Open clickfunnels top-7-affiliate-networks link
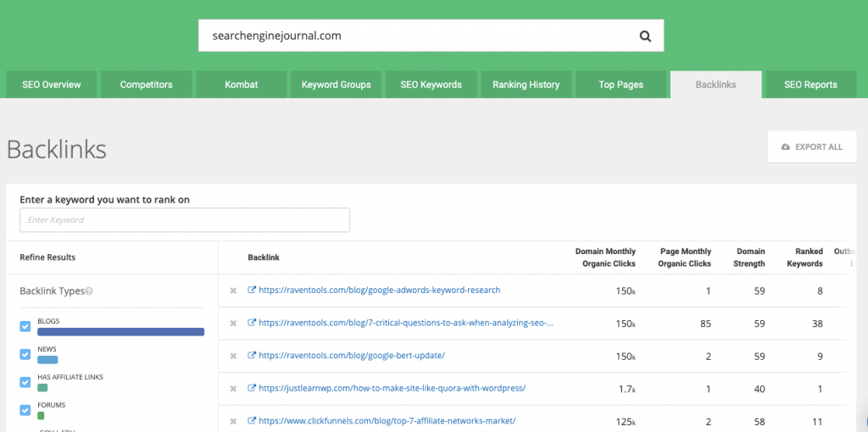Image resolution: width=868 pixels, height=432 pixels. point(387,421)
